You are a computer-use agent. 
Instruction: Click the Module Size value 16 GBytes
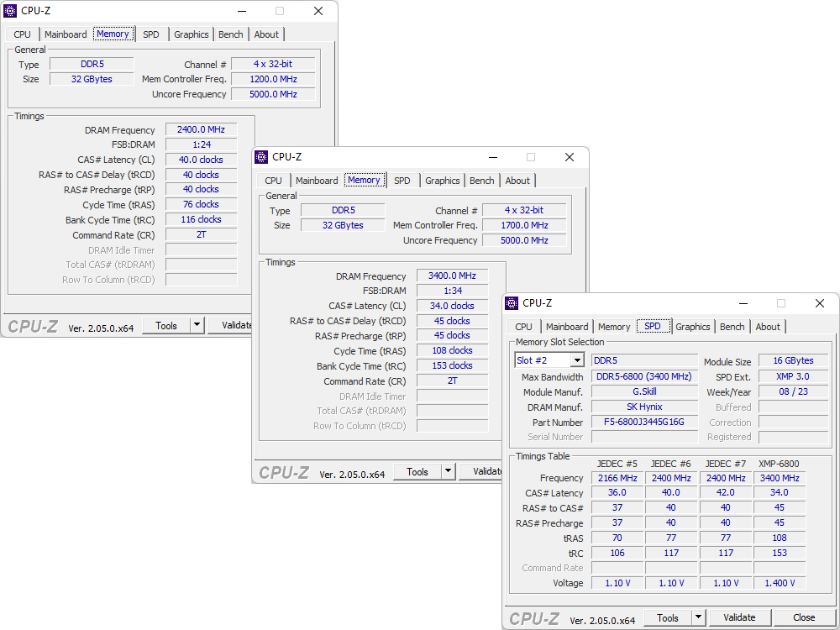click(794, 360)
